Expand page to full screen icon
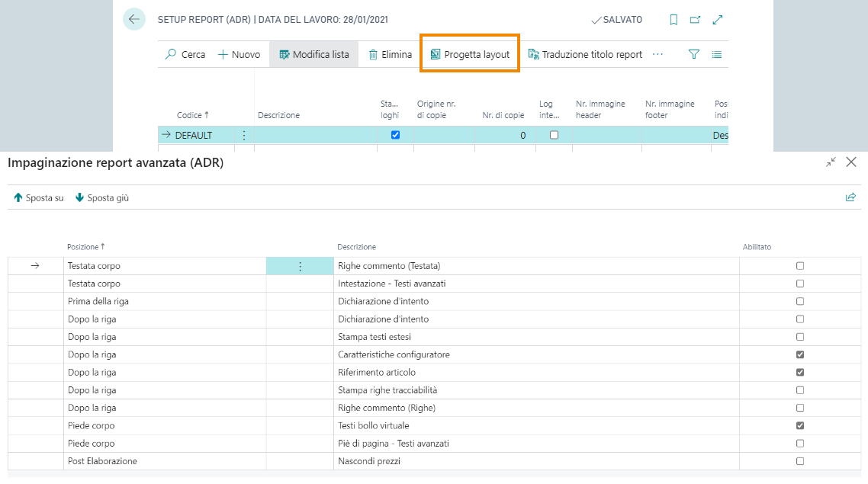This screenshot has width=868, height=484. tap(717, 20)
